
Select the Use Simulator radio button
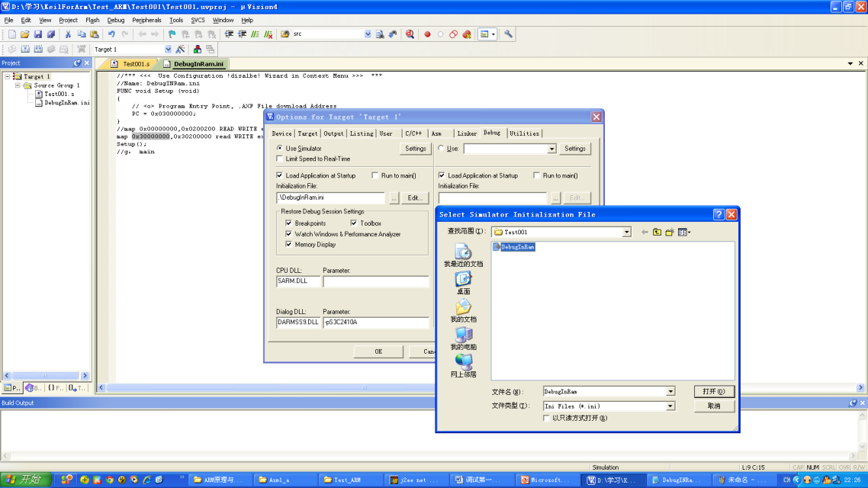(280, 148)
